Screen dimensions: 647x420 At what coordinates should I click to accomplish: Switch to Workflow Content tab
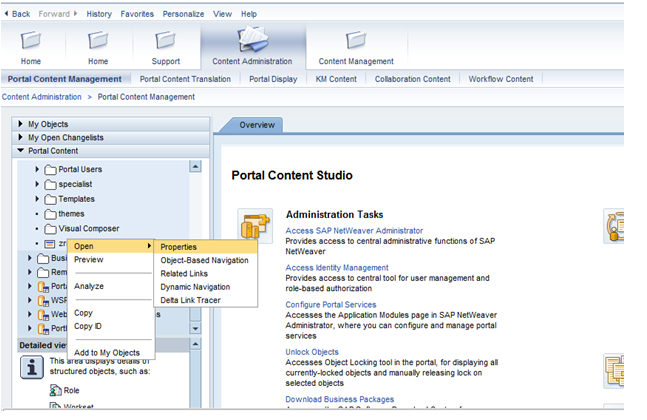pos(501,79)
